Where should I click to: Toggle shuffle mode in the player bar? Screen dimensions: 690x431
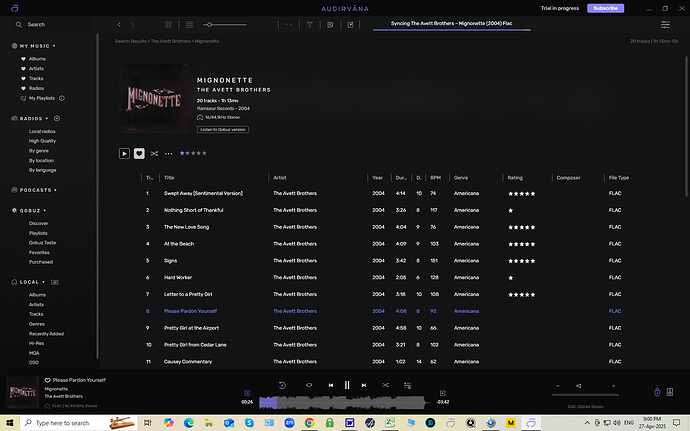385,385
